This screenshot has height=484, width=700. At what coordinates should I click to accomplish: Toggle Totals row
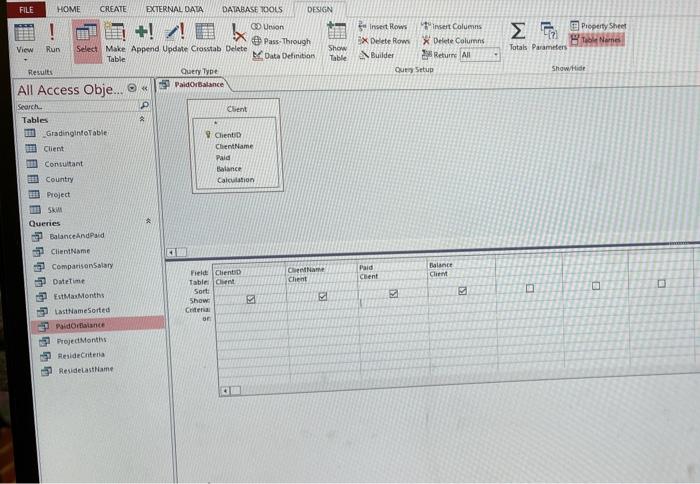tap(518, 36)
